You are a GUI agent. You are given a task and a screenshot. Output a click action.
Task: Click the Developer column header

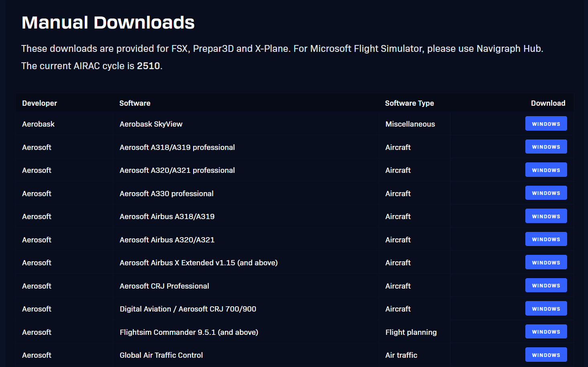[x=40, y=103]
